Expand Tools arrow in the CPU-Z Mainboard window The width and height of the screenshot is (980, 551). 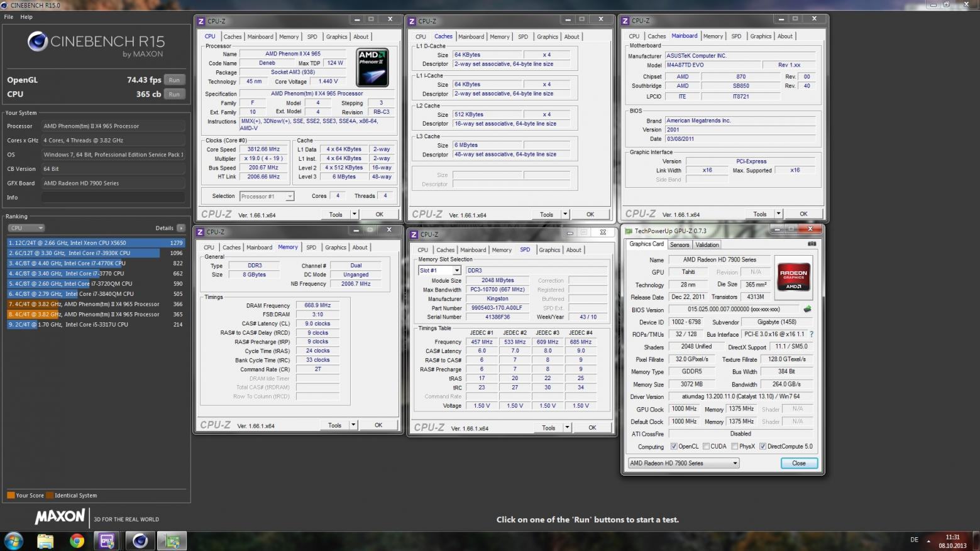[778, 214]
